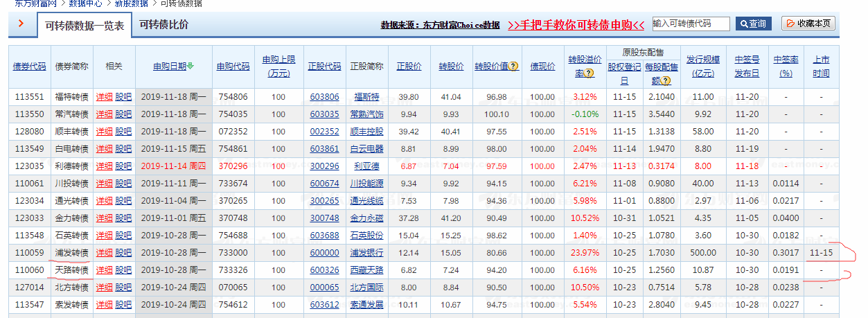Click the help icon next to 转股溢价率
Image resolution: width=868 pixels, height=318 pixels.
(590, 73)
